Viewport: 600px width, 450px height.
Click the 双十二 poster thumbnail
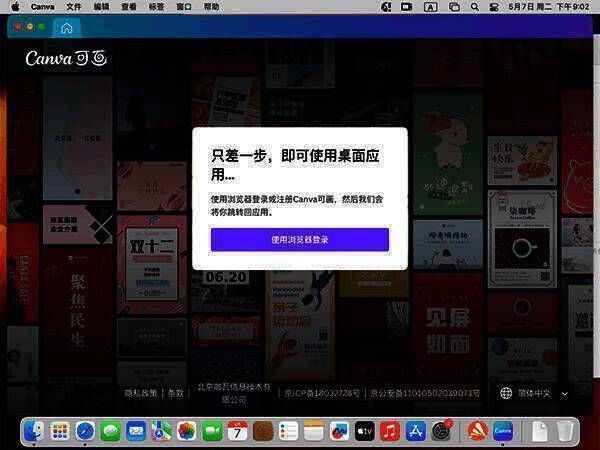152,264
